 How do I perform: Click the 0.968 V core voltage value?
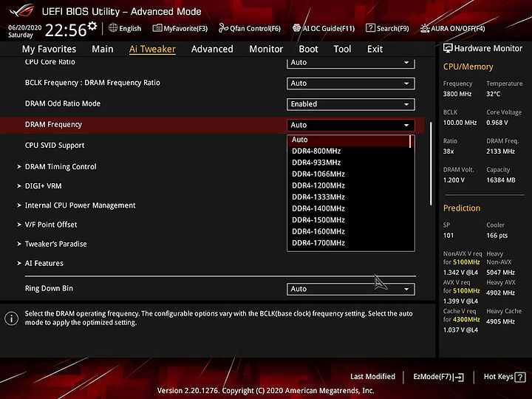pyautogui.click(x=497, y=123)
